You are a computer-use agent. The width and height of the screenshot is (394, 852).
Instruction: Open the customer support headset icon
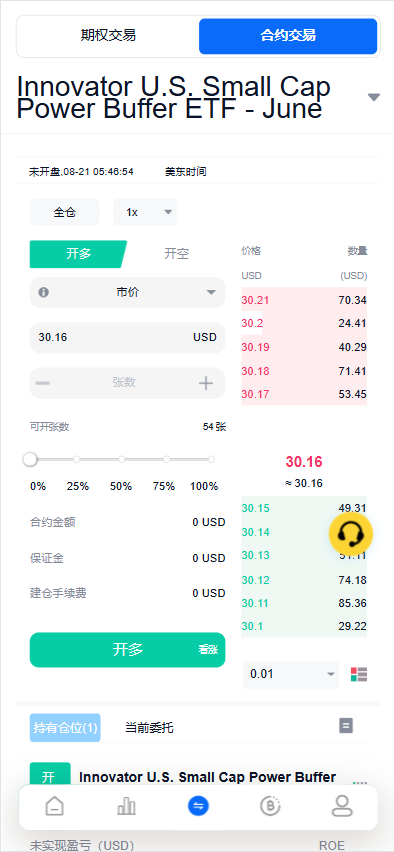coord(351,534)
